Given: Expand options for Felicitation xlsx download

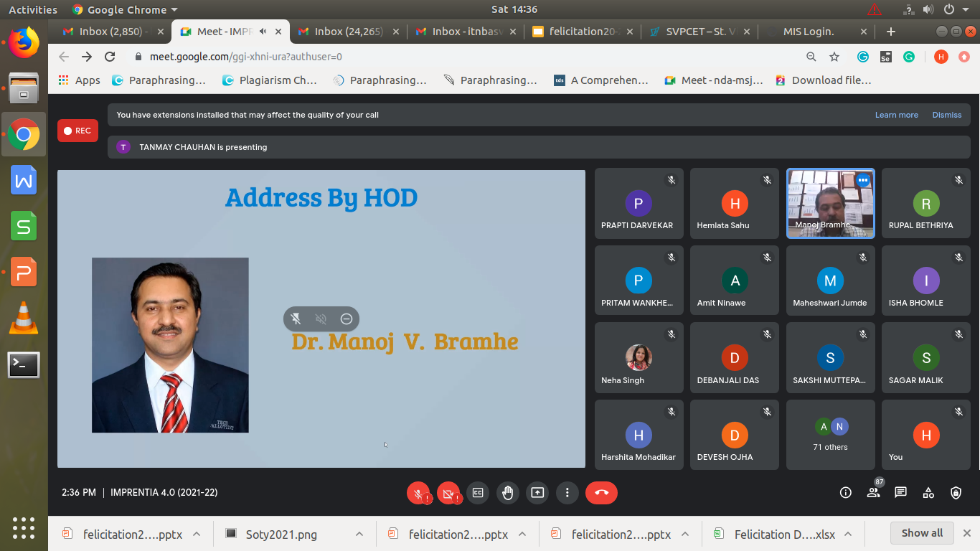Looking at the screenshot, I should [849, 534].
